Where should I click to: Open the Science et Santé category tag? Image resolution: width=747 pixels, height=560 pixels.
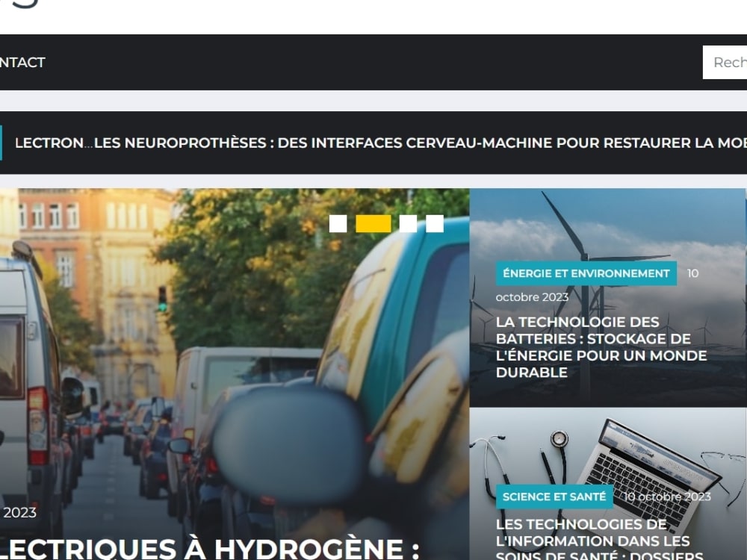pos(554,497)
